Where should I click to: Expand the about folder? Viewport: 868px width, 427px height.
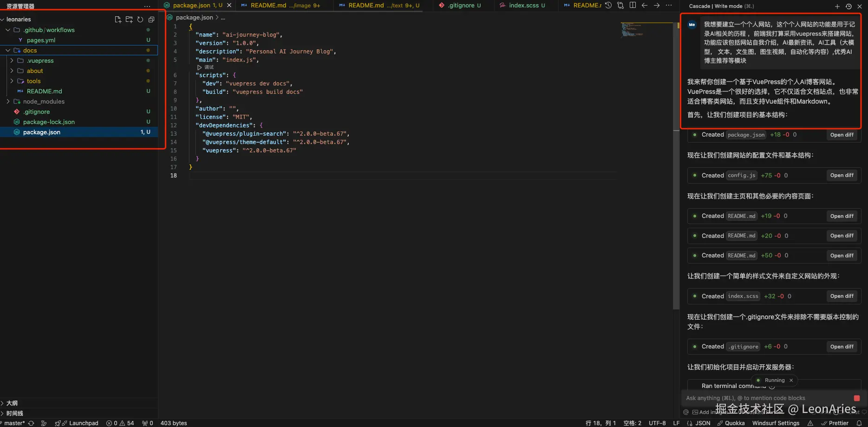coord(12,71)
